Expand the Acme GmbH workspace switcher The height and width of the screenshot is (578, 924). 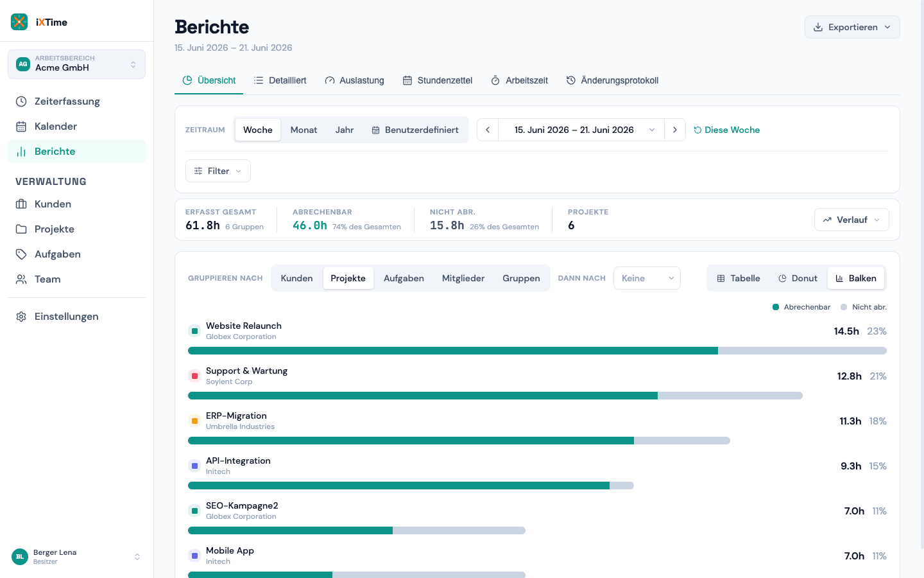[x=76, y=64]
